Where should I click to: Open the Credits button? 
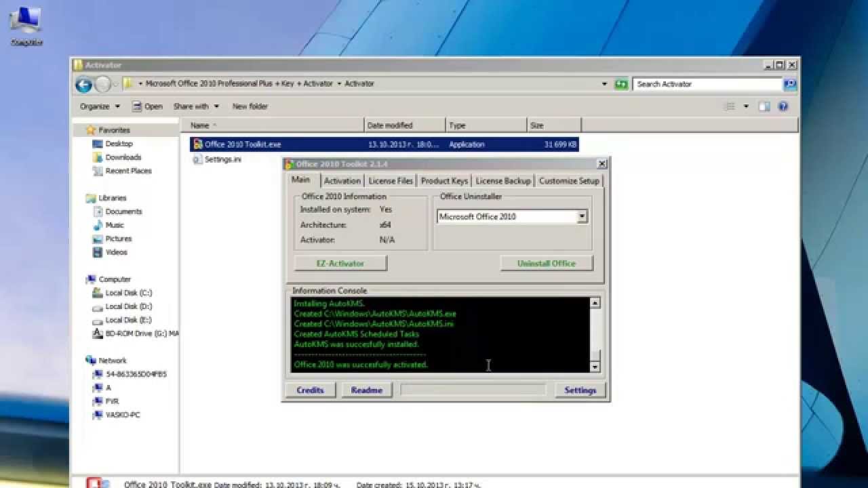point(310,390)
